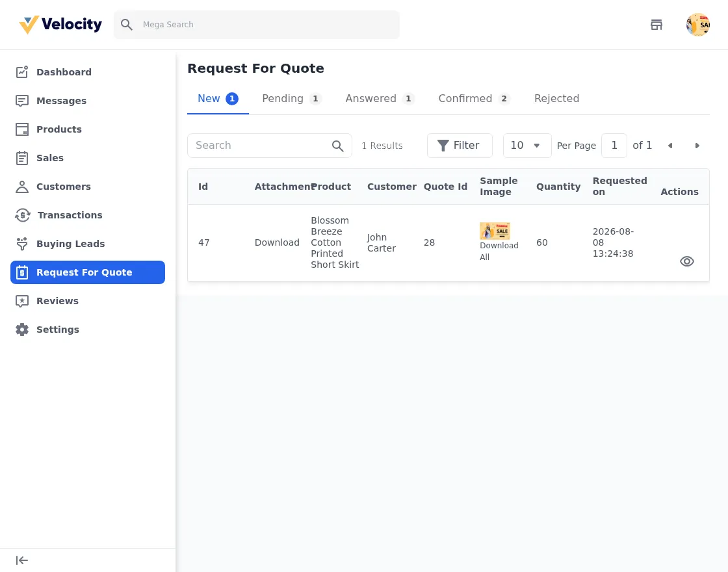Click the 1 Results count text
This screenshot has height=572, width=728.
click(382, 146)
